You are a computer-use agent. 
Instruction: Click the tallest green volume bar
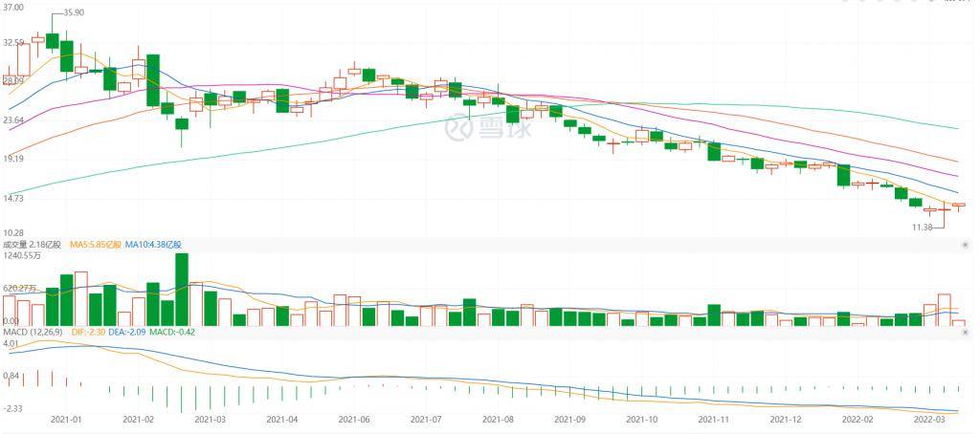[182, 289]
